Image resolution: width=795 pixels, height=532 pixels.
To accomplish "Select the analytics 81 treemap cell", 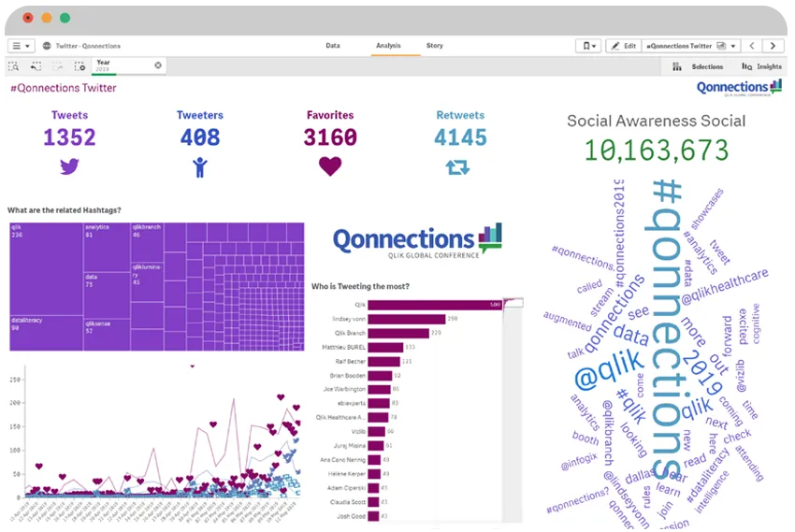I will pos(107,247).
